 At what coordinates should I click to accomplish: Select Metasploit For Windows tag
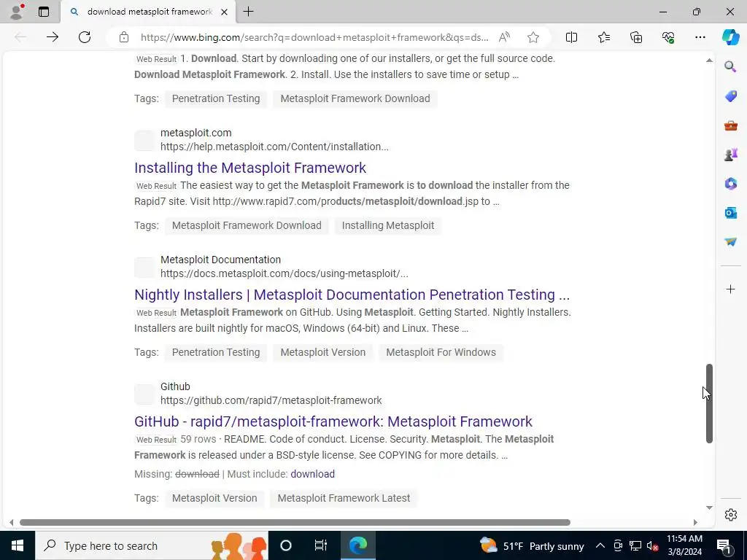[441, 352]
